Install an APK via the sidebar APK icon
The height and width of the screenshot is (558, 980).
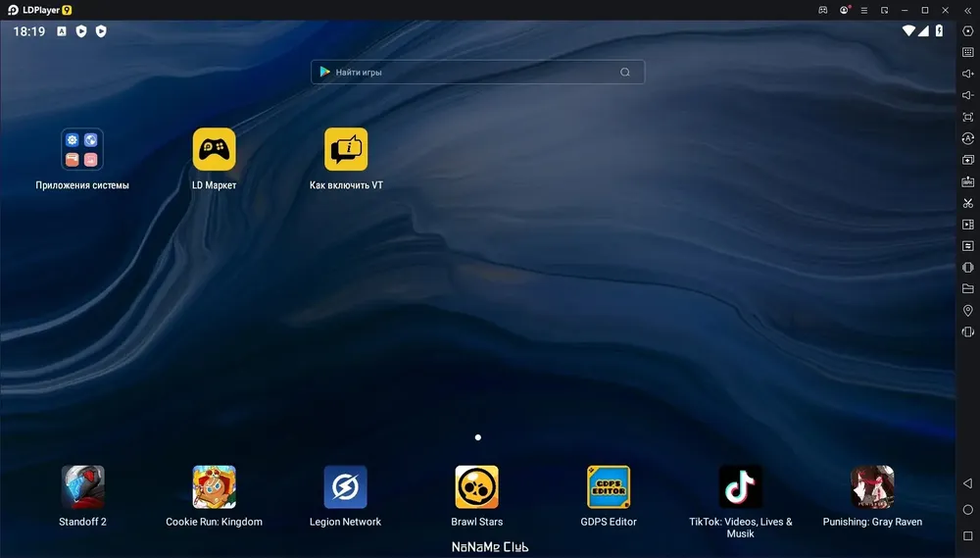click(967, 181)
